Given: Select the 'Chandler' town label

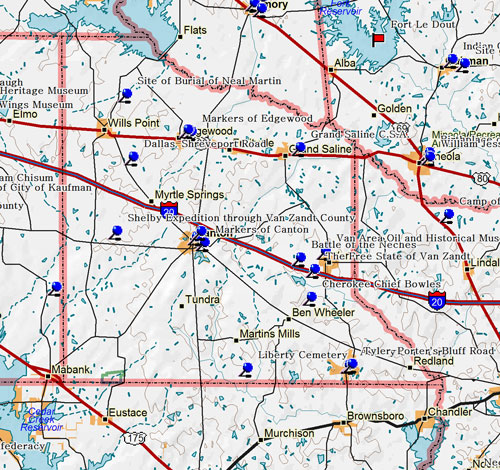Looking at the screenshot, I should [x=450, y=412].
